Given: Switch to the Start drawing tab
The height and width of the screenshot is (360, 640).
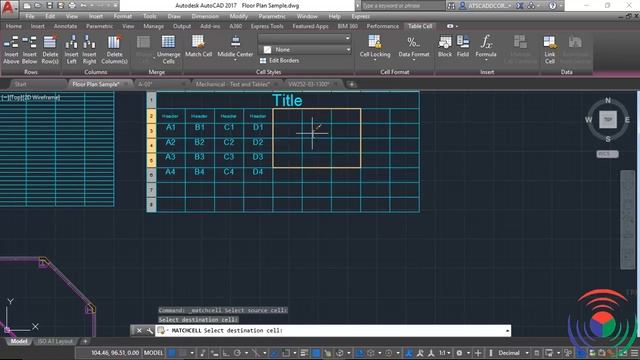Looking at the screenshot, I should click(x=20, y=84).
